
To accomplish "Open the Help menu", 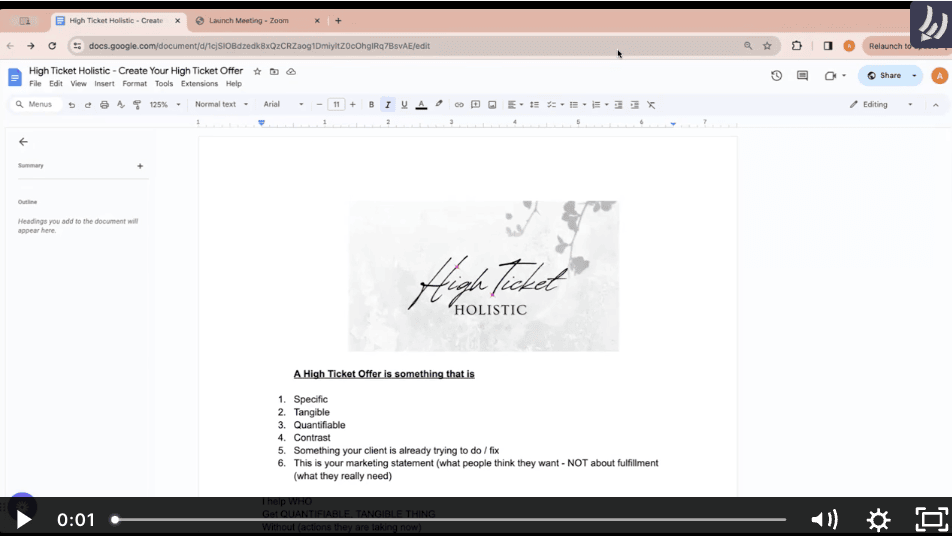I will (x=234, y=84).
